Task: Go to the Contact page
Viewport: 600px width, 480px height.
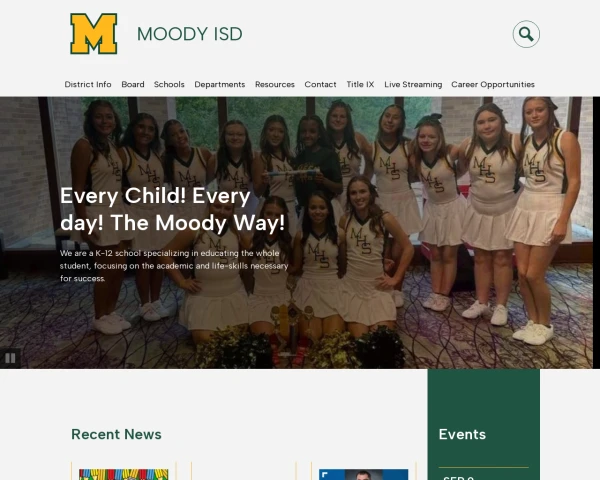Action: pos(320,84)
